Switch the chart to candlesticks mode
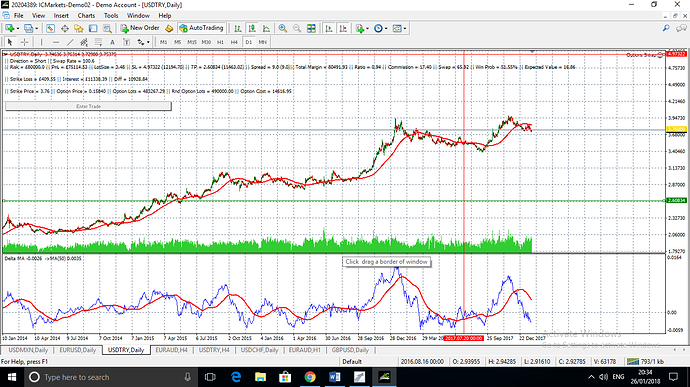 pos(252,28)
